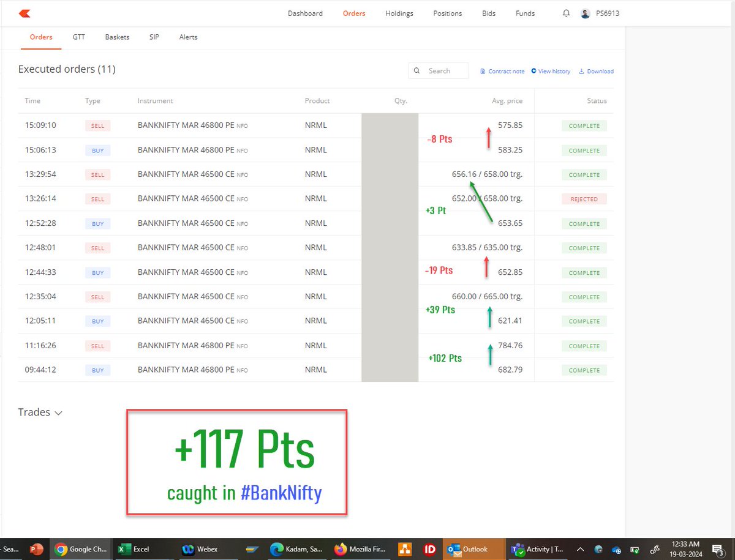
Task: Click the Kite logo icon
Action: [24, 13]
